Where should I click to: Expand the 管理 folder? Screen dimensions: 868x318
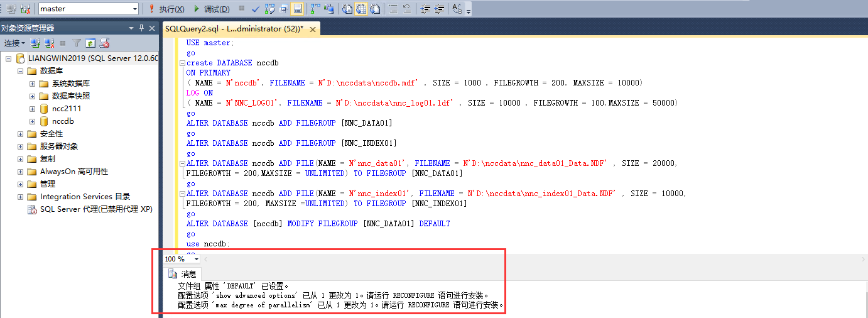click(x=20, y=184)
